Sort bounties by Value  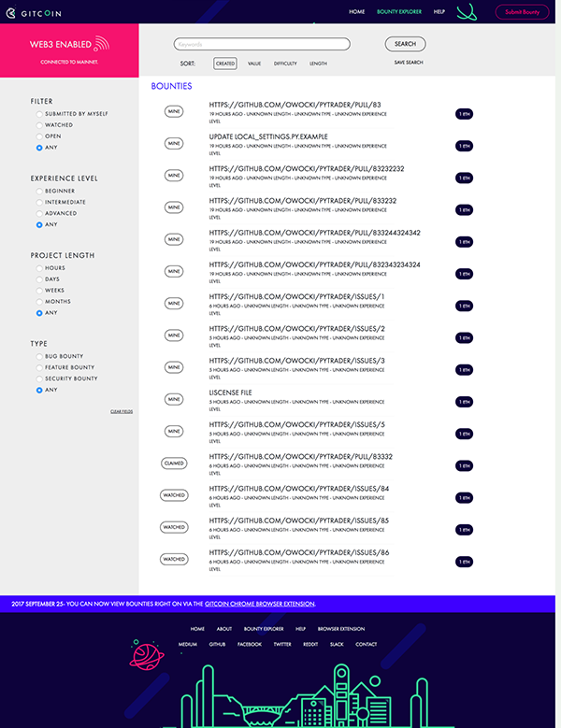click(x=254, y=64)
